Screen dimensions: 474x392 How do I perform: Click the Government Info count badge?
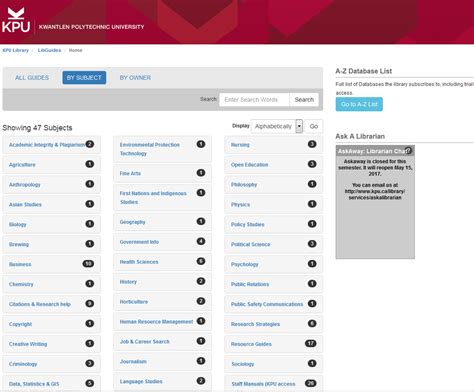[x=201, y=241]
